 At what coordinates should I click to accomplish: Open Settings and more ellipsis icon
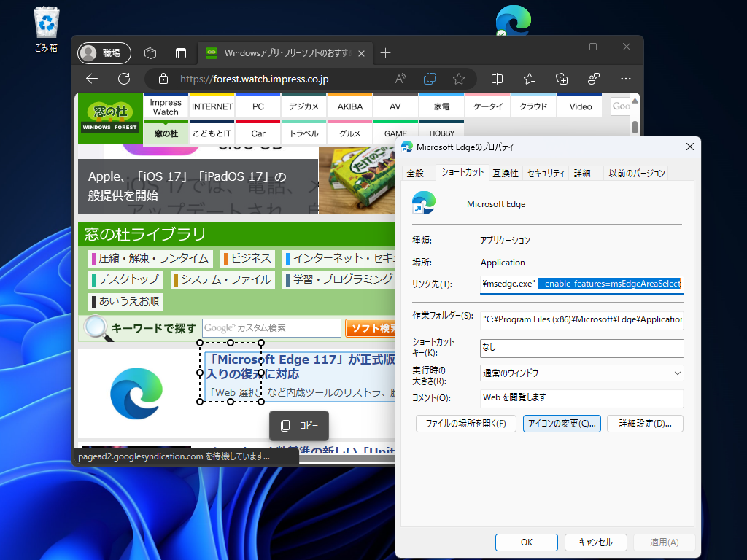626,78
